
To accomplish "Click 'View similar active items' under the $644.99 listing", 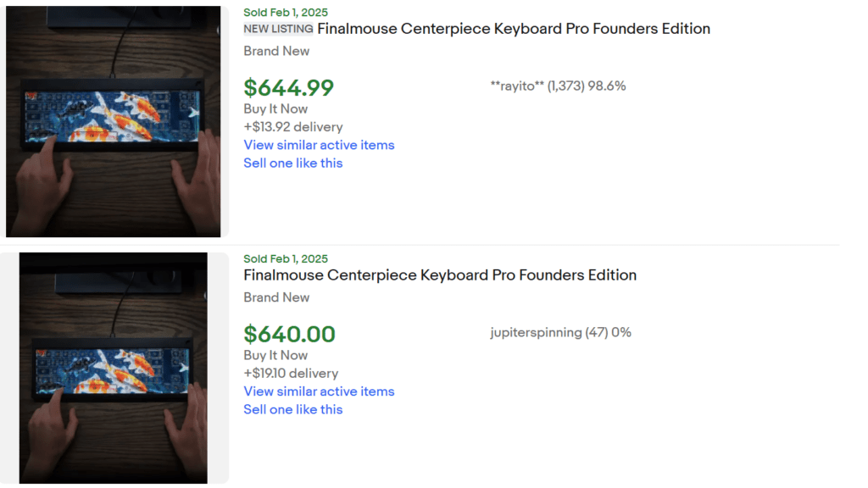I will coord(319,145).
